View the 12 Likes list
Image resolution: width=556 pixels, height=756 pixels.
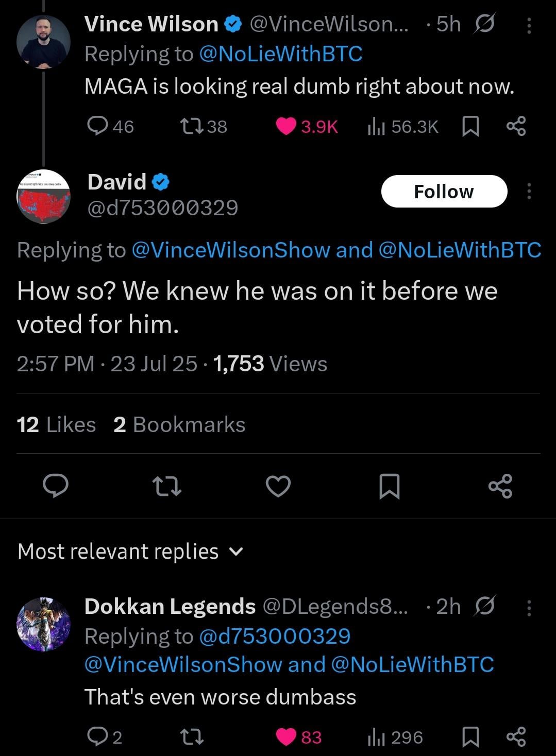56,425
